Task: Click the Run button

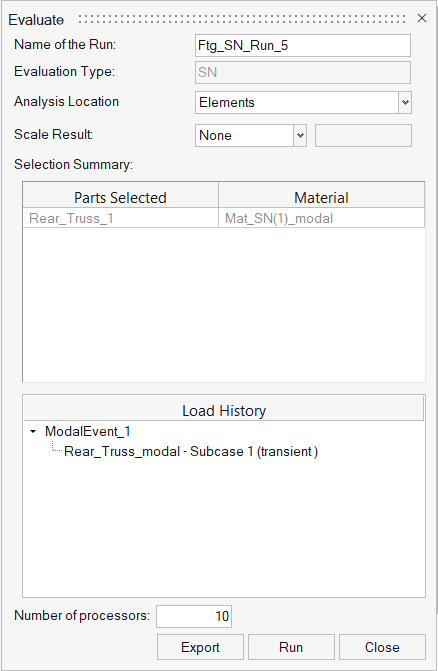Action: [x=291, y=647]
